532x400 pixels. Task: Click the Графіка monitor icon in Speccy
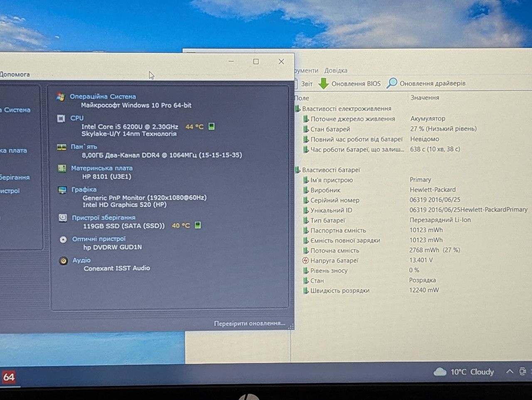pyautogui.click(x=62, y=190)
